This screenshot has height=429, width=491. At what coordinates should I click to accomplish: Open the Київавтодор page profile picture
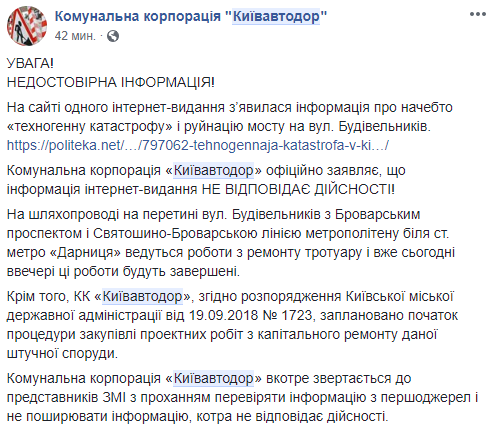click(x=27, y=26)
